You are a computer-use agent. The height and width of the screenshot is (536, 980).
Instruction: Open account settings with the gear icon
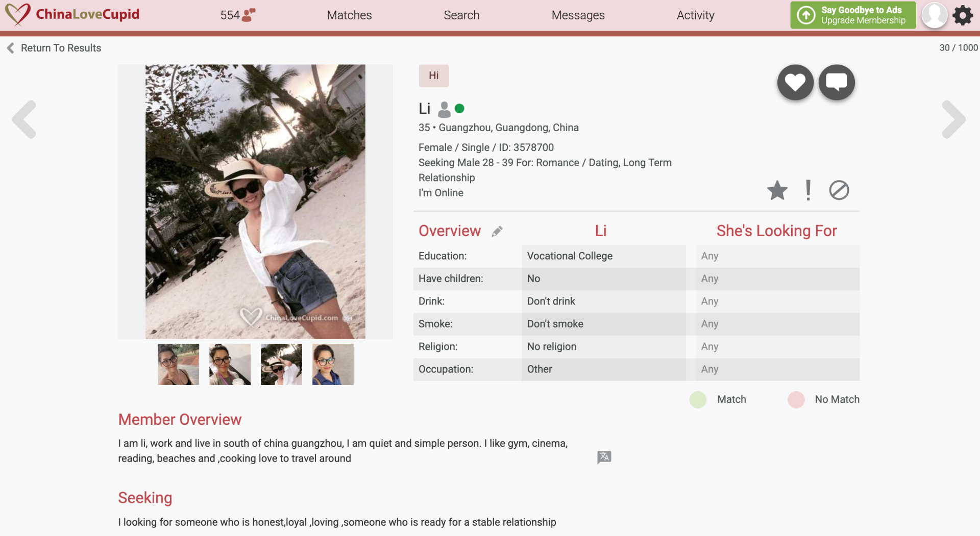coord(963,15)
